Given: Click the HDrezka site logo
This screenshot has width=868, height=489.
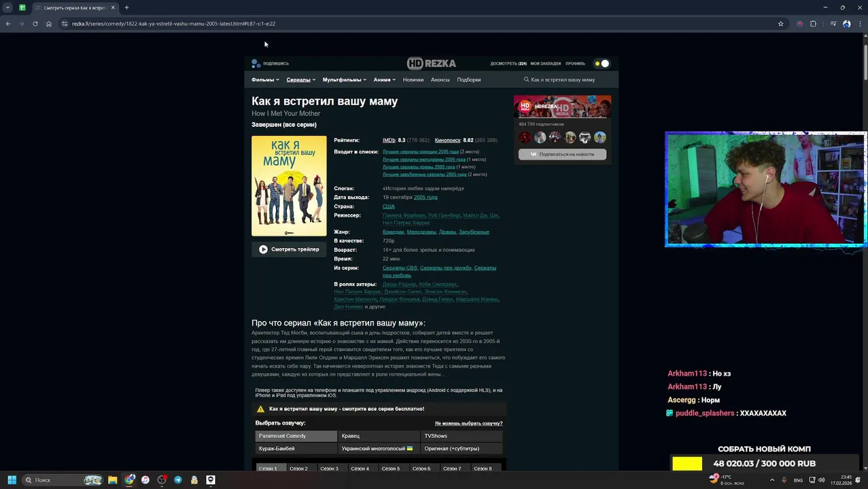Looking at the screenshot, I should [432, 63].
